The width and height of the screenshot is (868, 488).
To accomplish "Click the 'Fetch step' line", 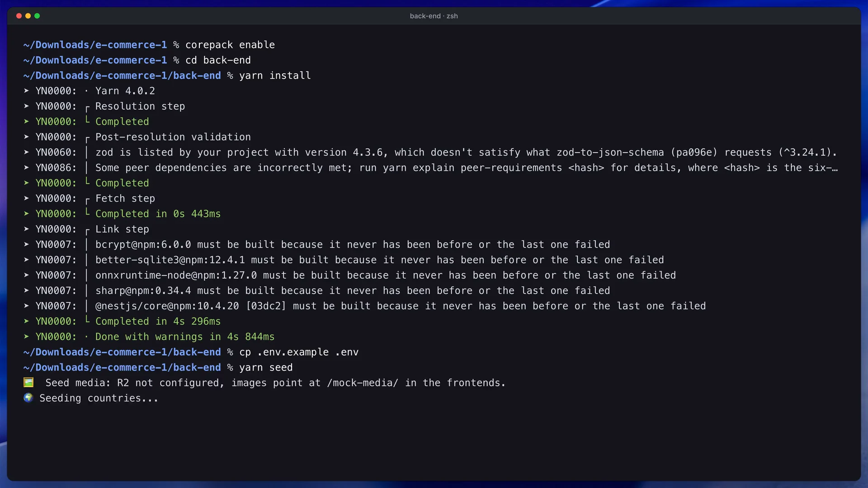I will [125, 198].
